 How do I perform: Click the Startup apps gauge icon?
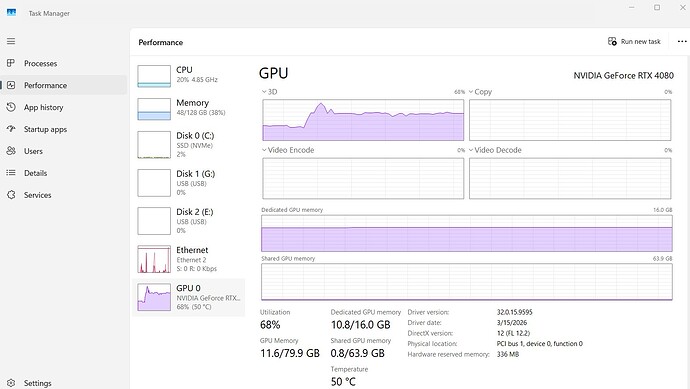(x=11, y=129)
